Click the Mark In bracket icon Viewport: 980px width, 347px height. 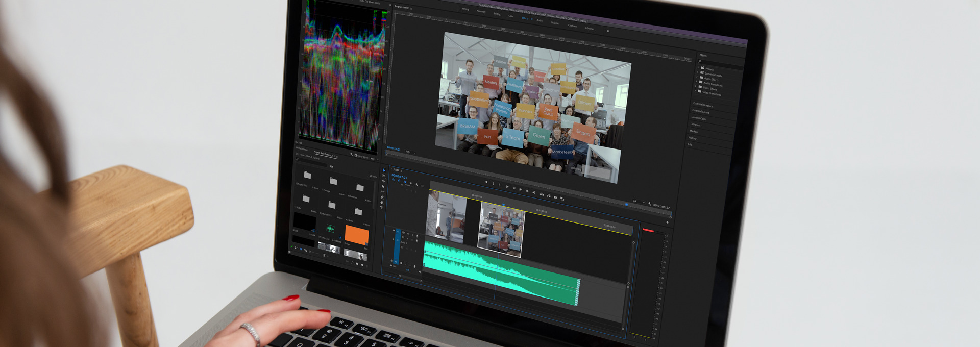[x=493, y=184]
